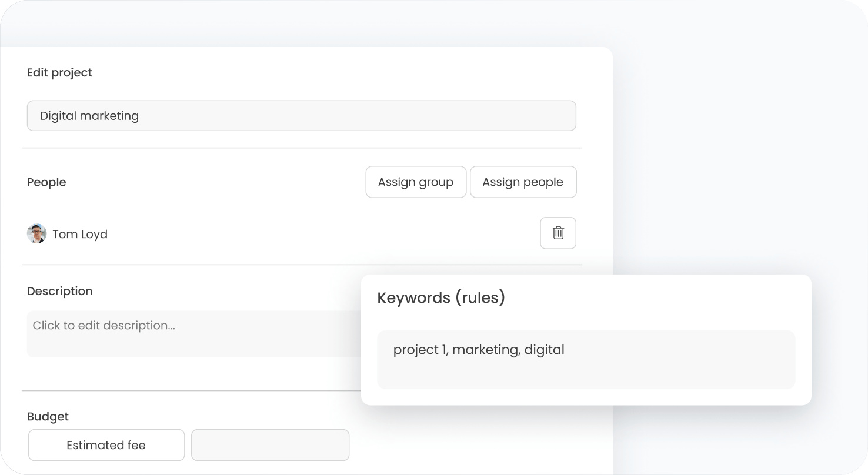
Task: Click Tom Loyd's avatar photo
Action: 36,233
